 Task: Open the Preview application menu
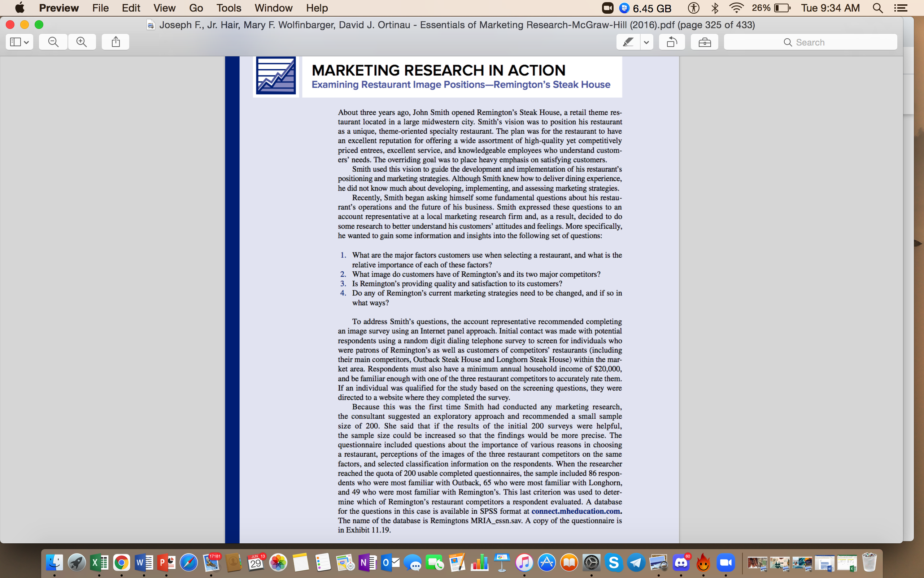59,8
